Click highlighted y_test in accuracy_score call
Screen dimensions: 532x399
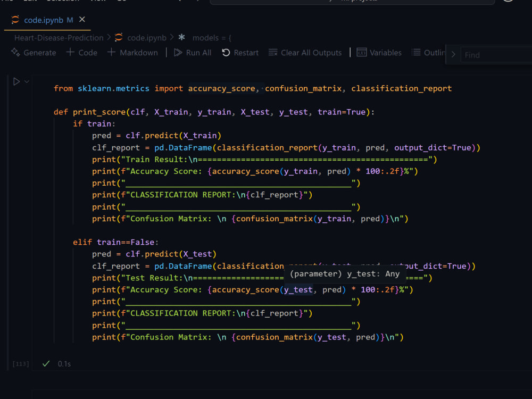coord(298,289)
